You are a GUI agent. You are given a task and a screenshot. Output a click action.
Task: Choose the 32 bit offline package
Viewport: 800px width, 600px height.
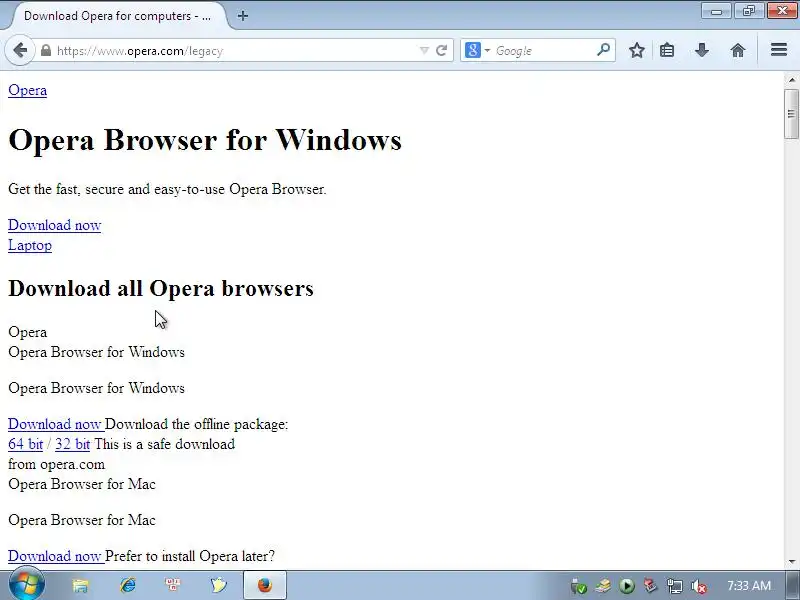pyautogui.click(x=72, y=444)
